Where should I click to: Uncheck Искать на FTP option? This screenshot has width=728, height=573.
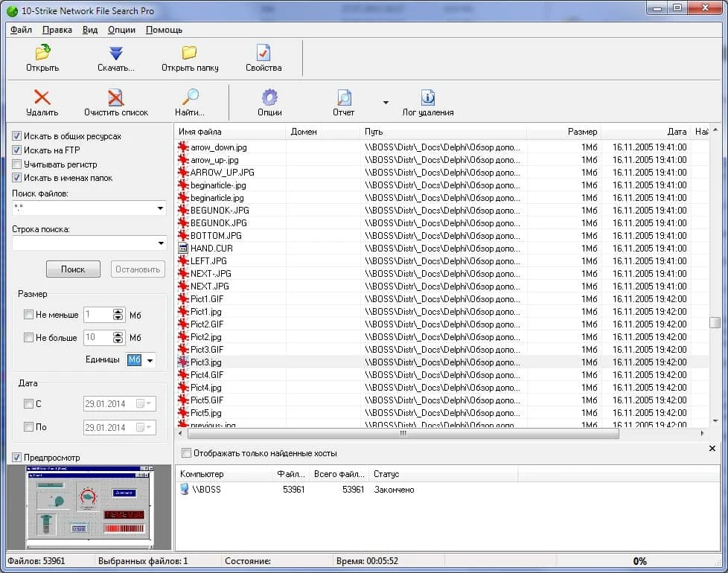tap(16, 150)
